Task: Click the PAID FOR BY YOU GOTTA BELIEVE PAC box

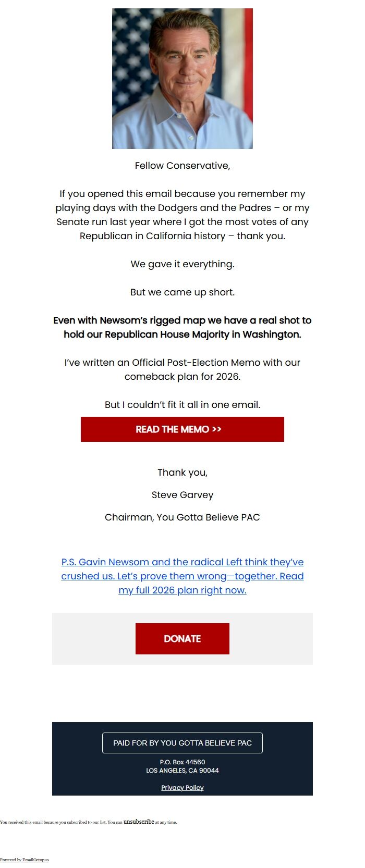Action: [182, 743]
